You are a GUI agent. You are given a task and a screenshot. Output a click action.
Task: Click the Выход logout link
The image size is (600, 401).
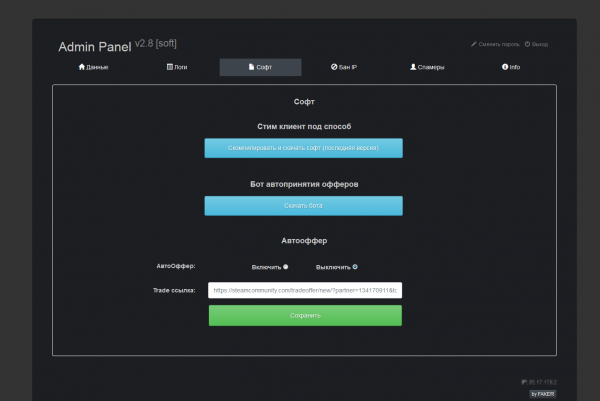coord(539,44)
